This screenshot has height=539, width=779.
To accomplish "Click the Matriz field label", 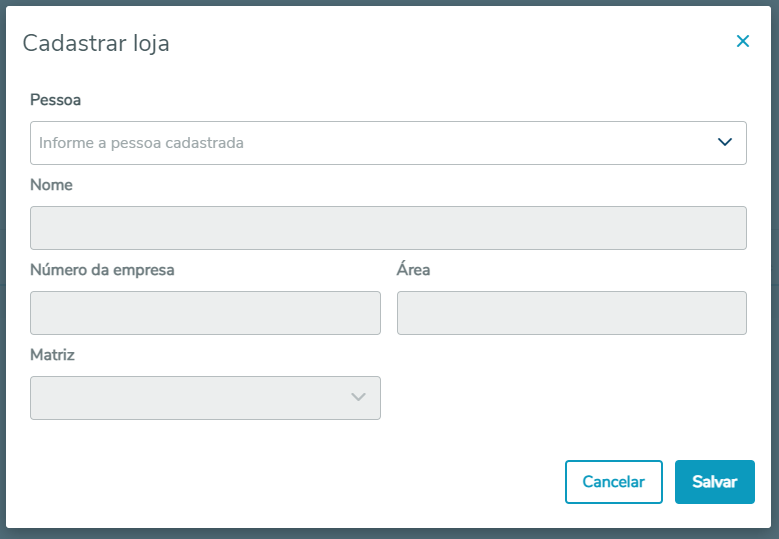I will coord(52,355).
